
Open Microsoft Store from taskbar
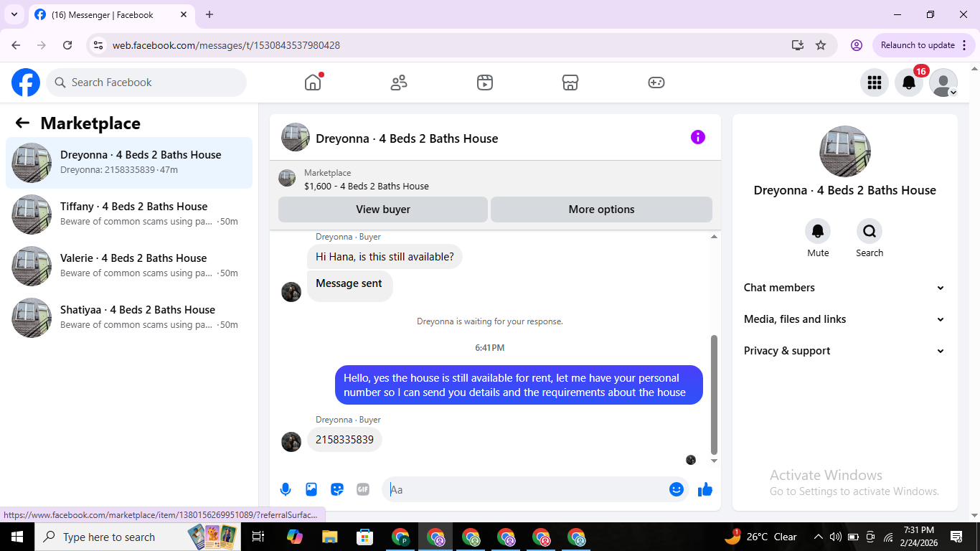coord(365,537)
